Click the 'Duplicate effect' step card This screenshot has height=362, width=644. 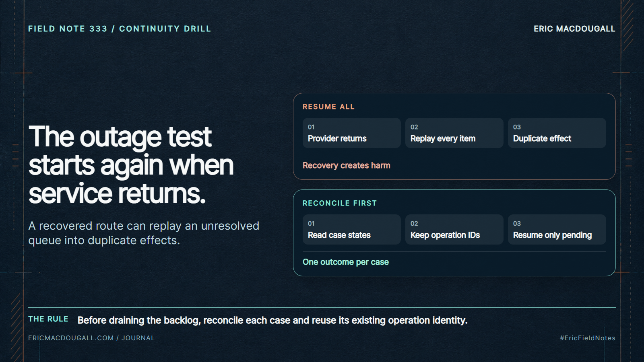click(x=557, y=133)
